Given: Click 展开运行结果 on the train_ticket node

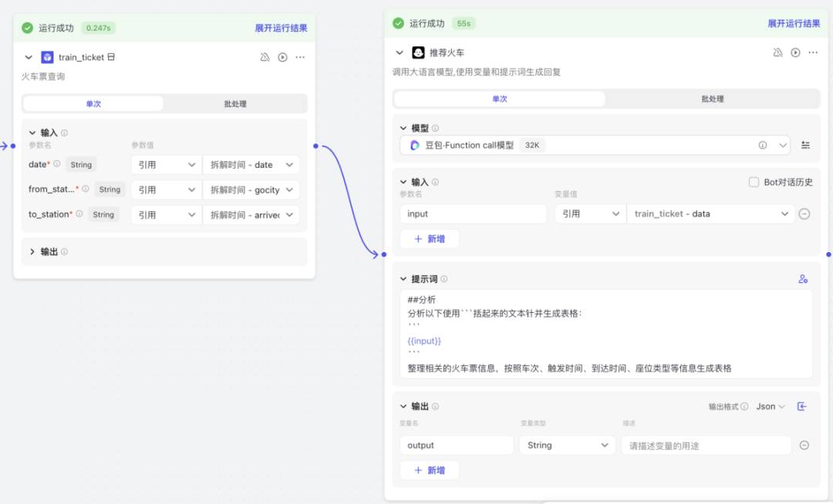Looking at the screenshot, I should (x=281, y=28).
